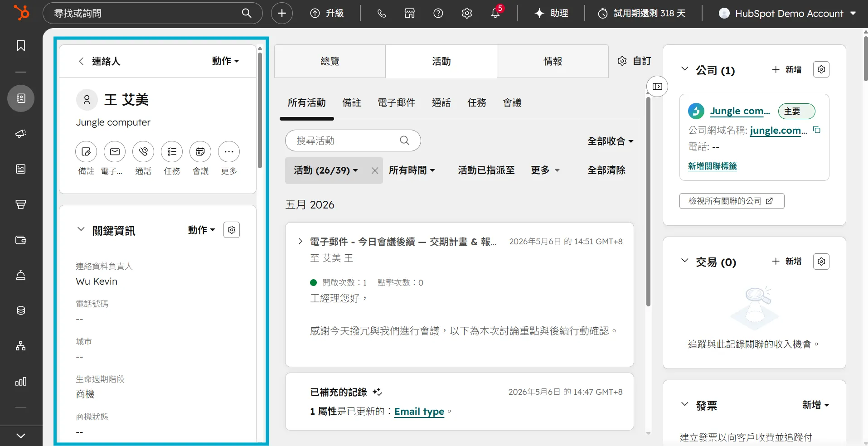Open the CRM contacts sidebar icon
The height and width of the screenshot is (446, 868).
click(21, 98)
